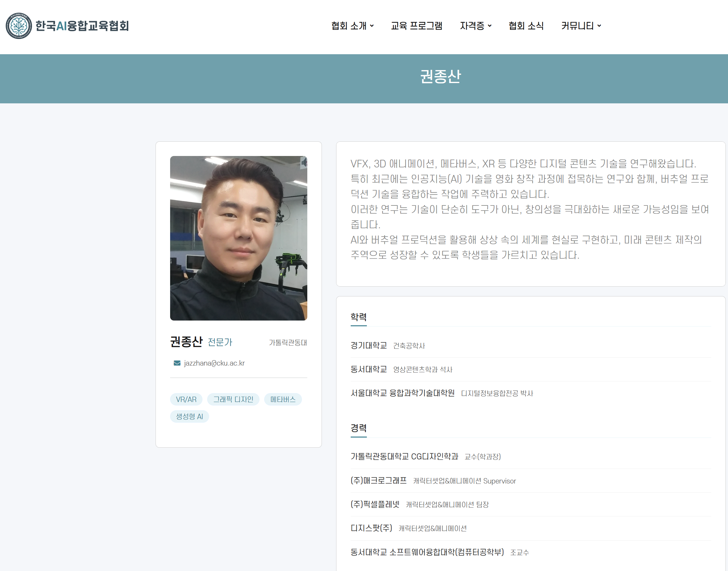Select the 메타버스 tag
This screenshot has width=728, height=571.
[x=283, y=399]
